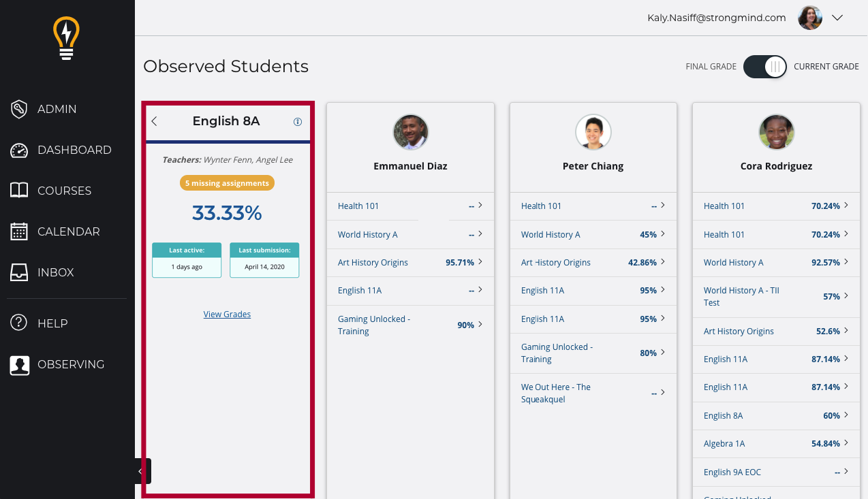The height and width of the screenshot is (499, 868).
Task: Click the Courses book icon
Action: click(19, 191)
